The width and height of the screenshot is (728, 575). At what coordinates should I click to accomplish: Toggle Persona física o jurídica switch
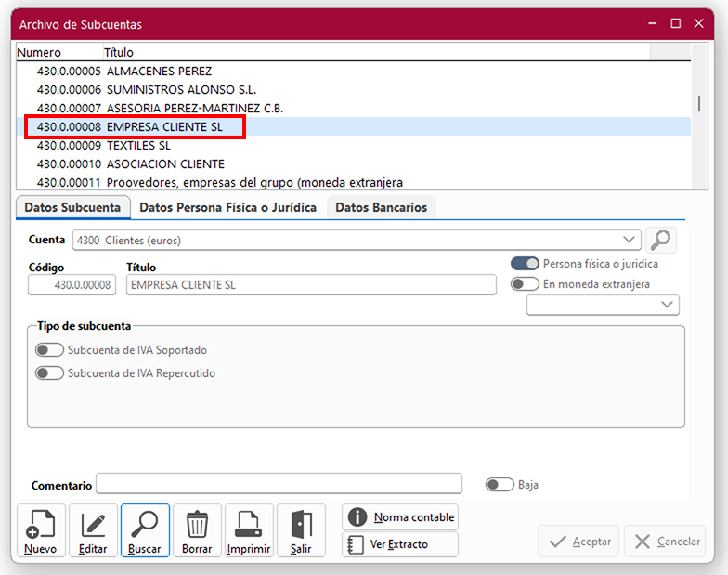pyautogui.click(x=525, y=264)
